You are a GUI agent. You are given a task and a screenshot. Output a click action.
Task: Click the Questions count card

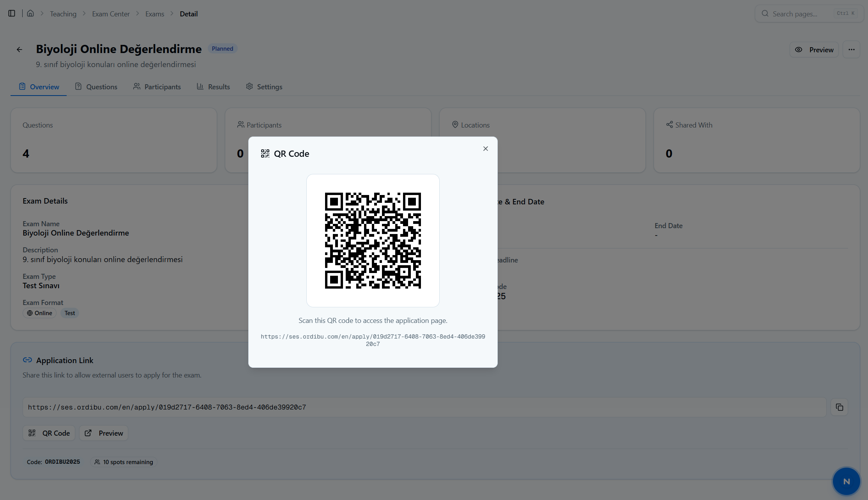114,140
